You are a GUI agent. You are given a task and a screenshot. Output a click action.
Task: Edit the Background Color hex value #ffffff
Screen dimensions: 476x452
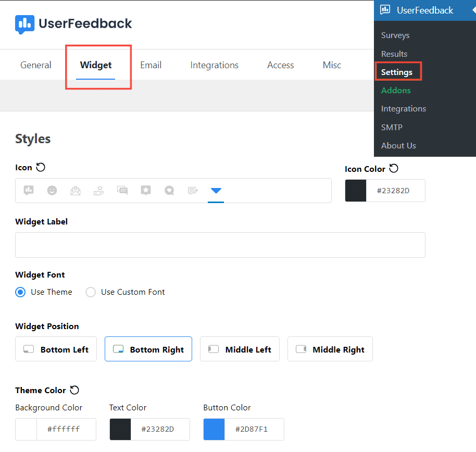click(66, 429)
